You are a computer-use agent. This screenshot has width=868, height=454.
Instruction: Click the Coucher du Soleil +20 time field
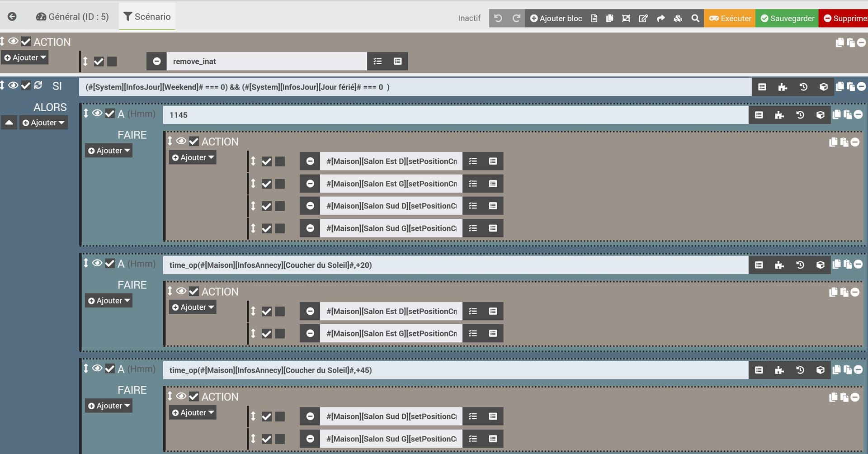(455, 265)
